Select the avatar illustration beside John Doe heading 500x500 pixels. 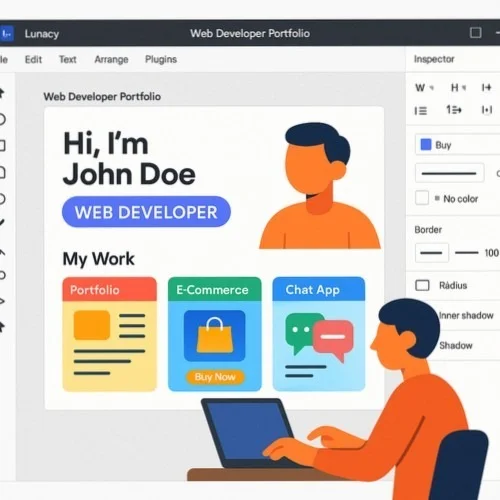320,186
